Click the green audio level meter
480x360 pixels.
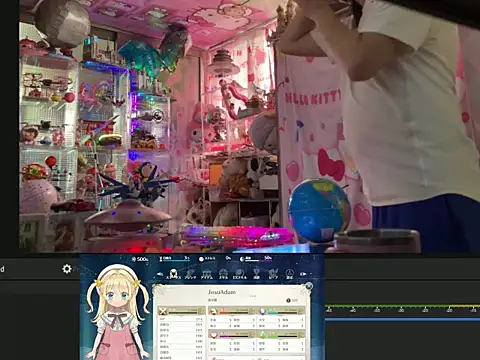(x=402, y=306)
